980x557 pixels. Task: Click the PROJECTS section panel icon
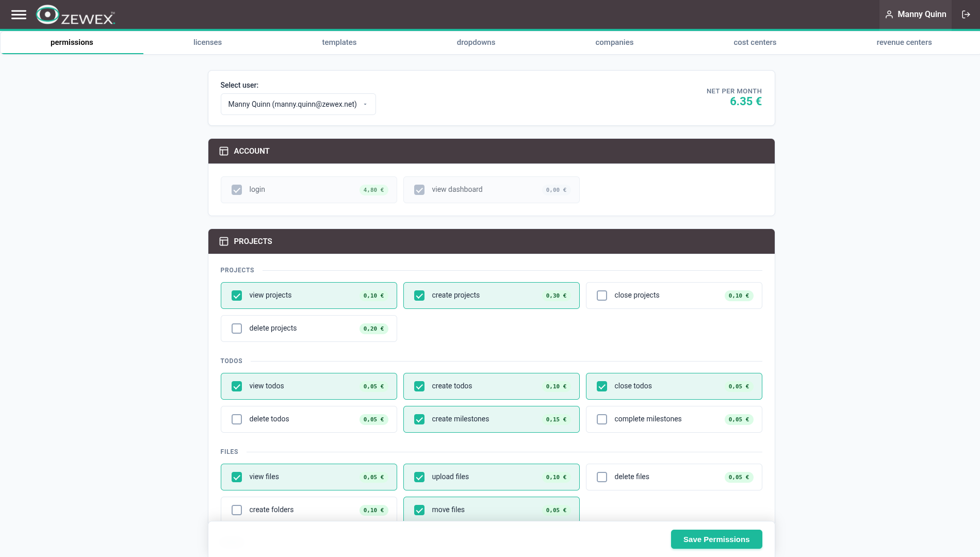coord(224,241)
